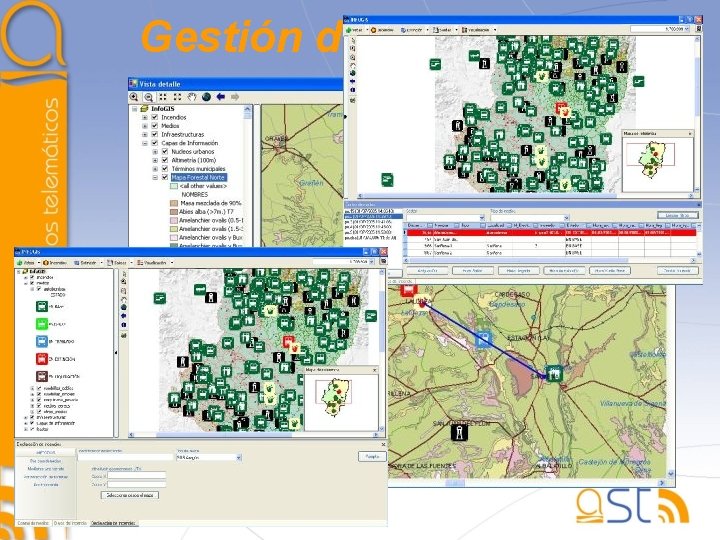
Task: Toggle the Altimetría (100m) layer checkbox
Action: click(x=165, y=160)
